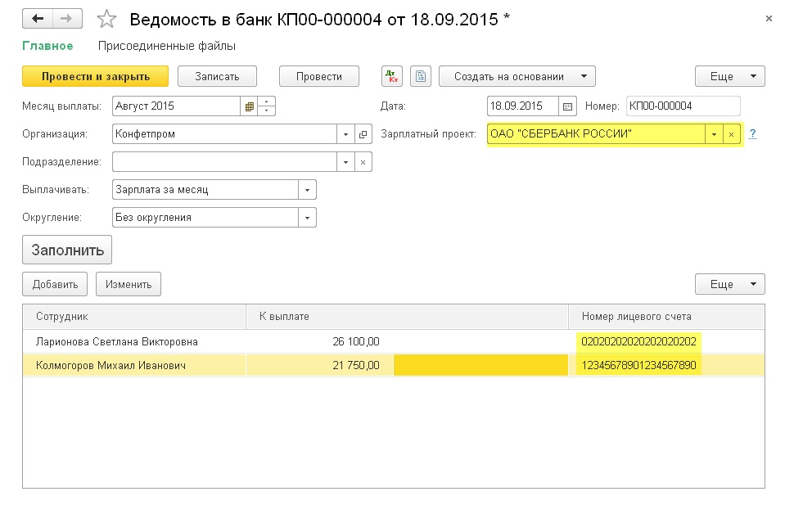
Task: Show Дт/Кт accounting entries icon
Action: (x=392, y=76)
